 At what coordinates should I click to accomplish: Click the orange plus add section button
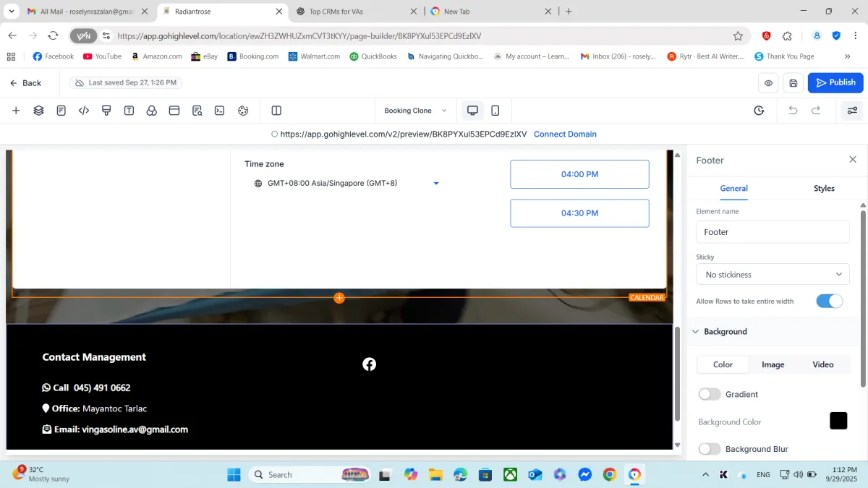pyautogui.click(x=339, y=298)
